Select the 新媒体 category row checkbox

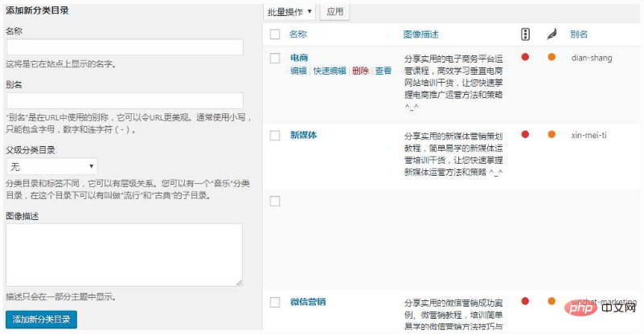275,135
